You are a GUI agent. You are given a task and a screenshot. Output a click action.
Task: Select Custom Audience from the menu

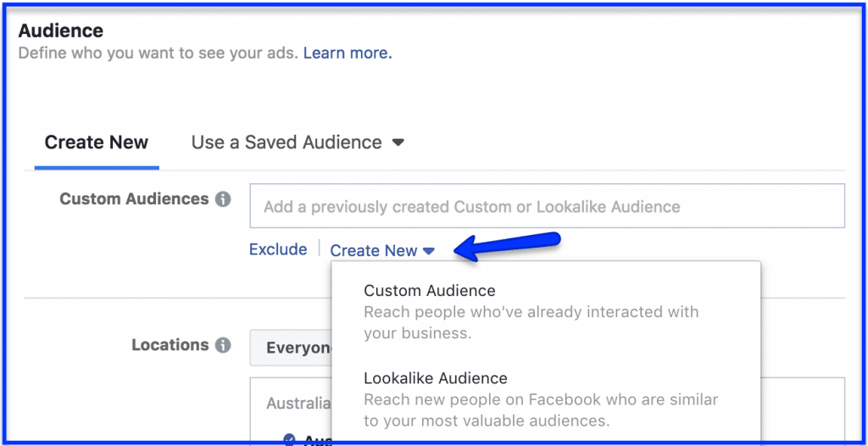pos(430,290)
